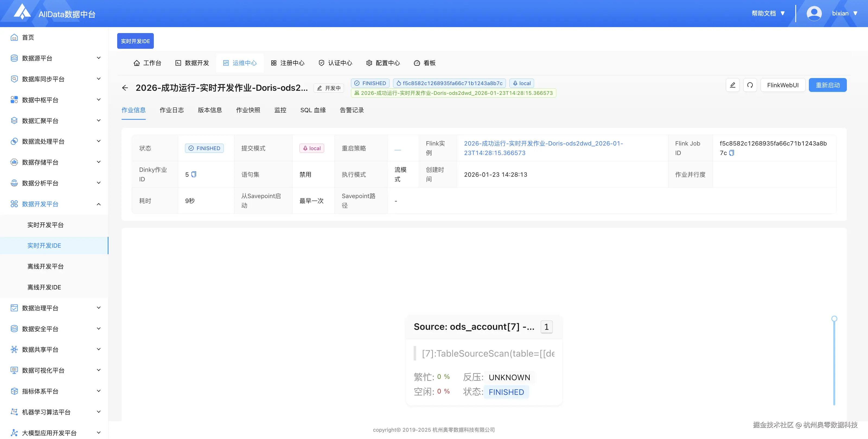The image size is (868, 439).
Task: Switch to the SQL血缘 tab
Action: (313, 110)
